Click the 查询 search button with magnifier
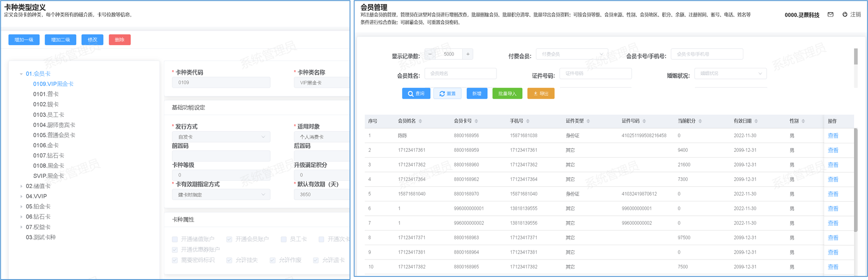 point(416,93)
